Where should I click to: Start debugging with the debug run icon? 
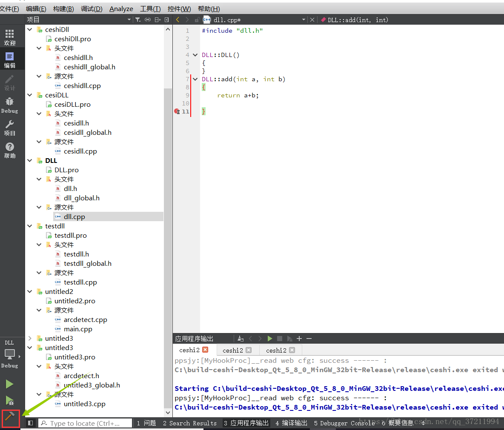[9, 400]
